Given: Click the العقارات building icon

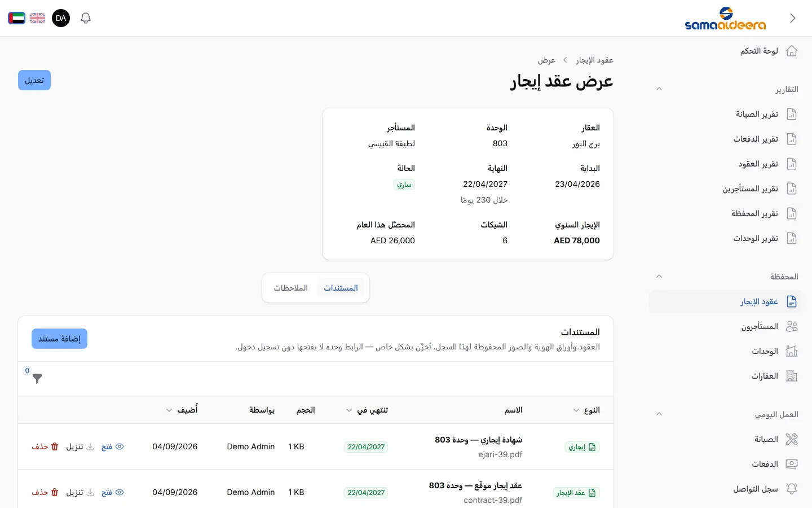Looking at the screenshot, I should click(x=792, y=376).
